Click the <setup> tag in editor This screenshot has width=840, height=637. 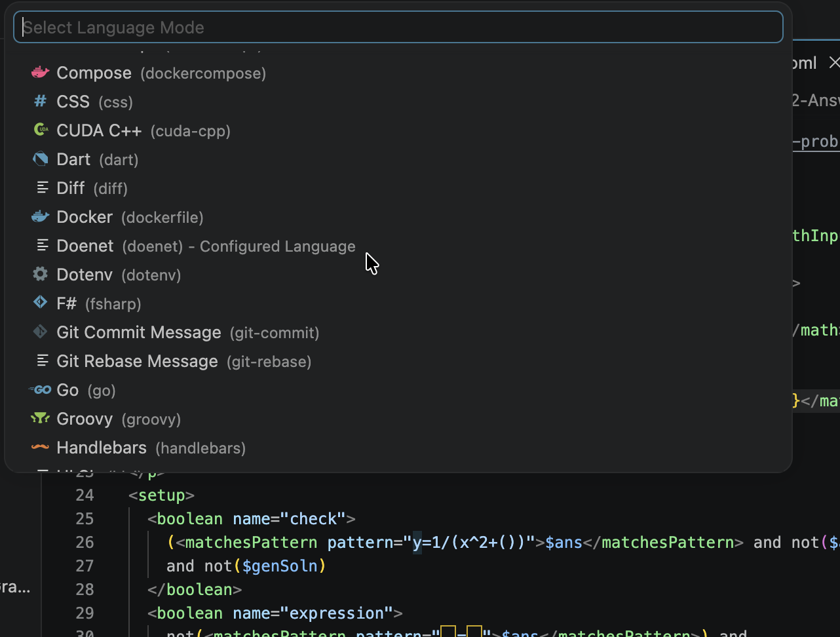[x=162, y=495]
